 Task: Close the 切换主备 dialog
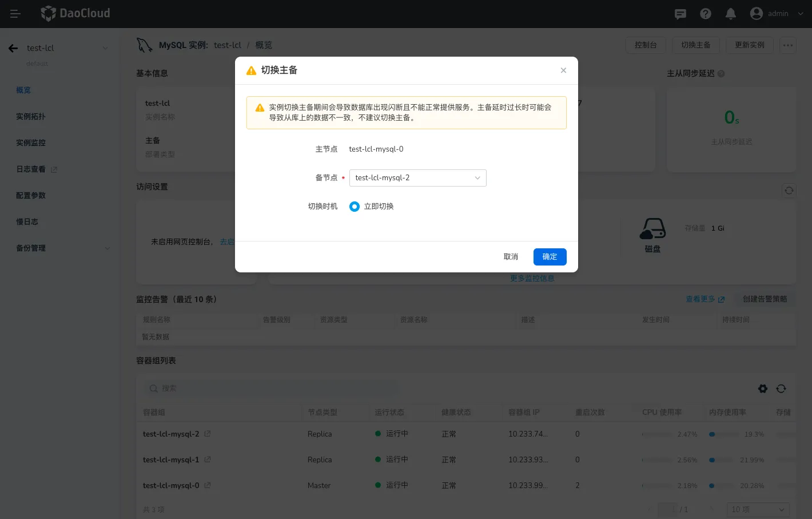(x=563, y=70)
